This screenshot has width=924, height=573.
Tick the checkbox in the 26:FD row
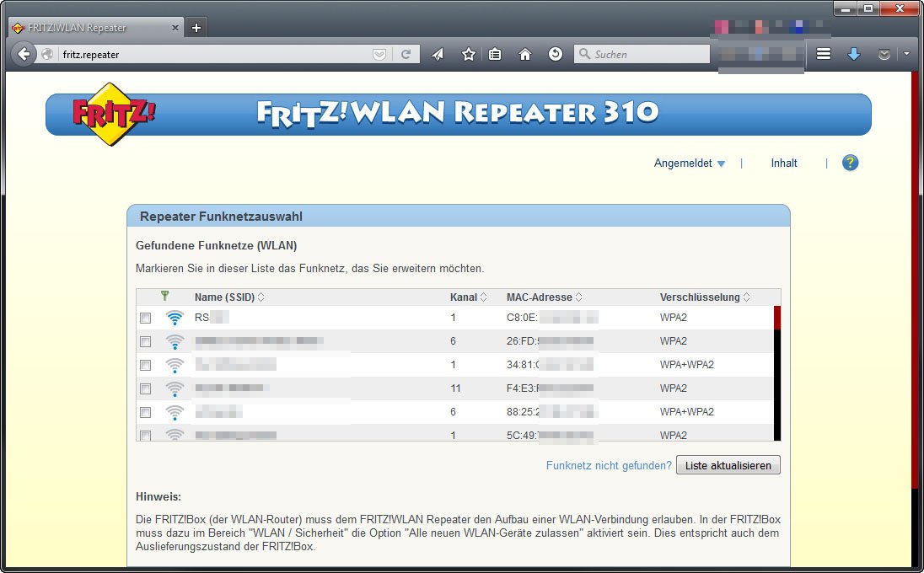146,341
